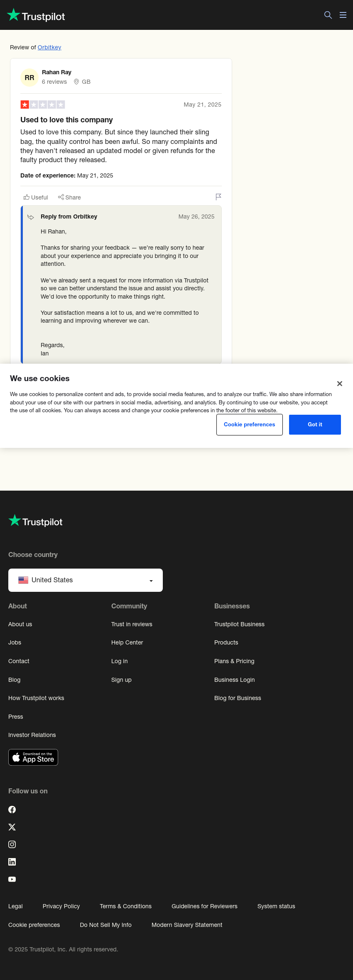Click the Orbitkey company link
Screen dimensions: 353x980
tap(49, 47)
